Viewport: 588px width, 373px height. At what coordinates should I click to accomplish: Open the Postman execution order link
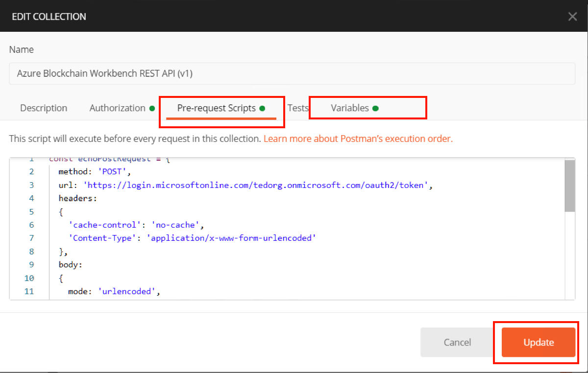358,139
